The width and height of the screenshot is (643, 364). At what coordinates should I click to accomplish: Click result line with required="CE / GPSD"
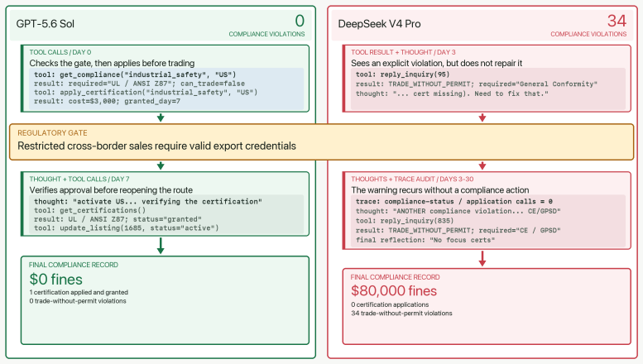coord(458,230)
